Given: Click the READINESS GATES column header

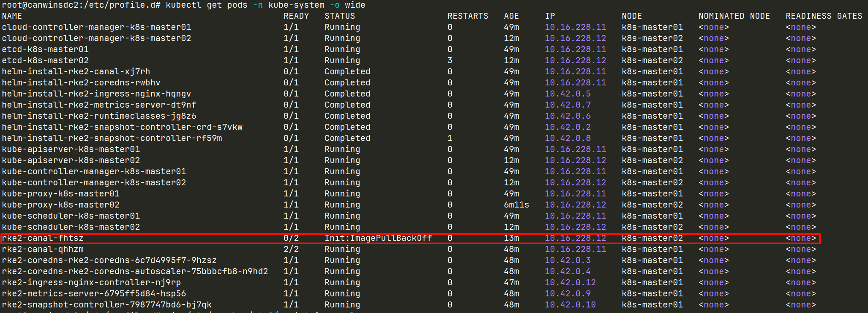Looking at the screenshot, I should click(824, 16).
